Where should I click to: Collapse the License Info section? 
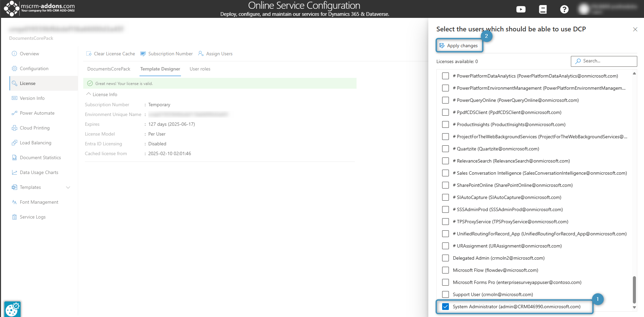[x=89, y=94]
